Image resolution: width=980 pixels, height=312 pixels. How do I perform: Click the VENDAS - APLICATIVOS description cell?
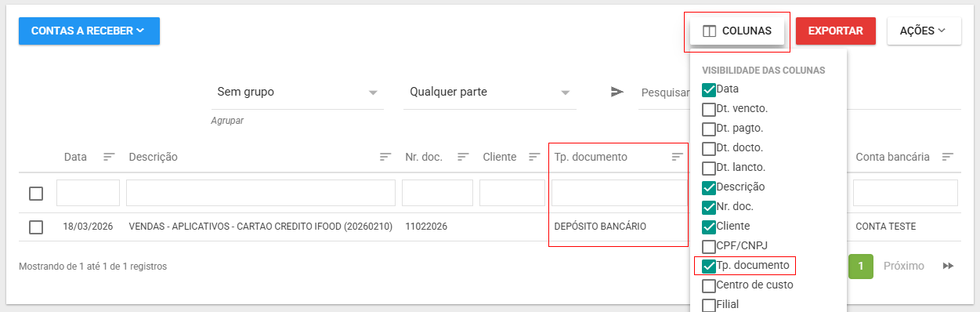click(261, 227)
